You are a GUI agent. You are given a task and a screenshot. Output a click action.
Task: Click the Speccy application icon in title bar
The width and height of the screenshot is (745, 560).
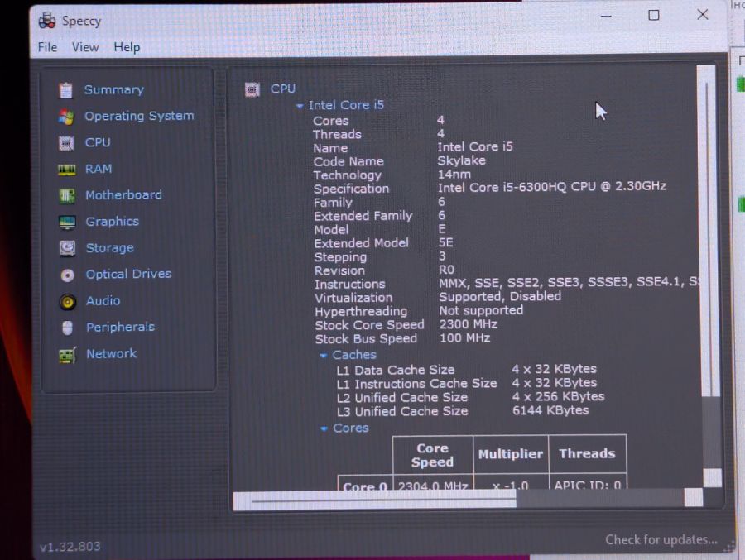47,21
